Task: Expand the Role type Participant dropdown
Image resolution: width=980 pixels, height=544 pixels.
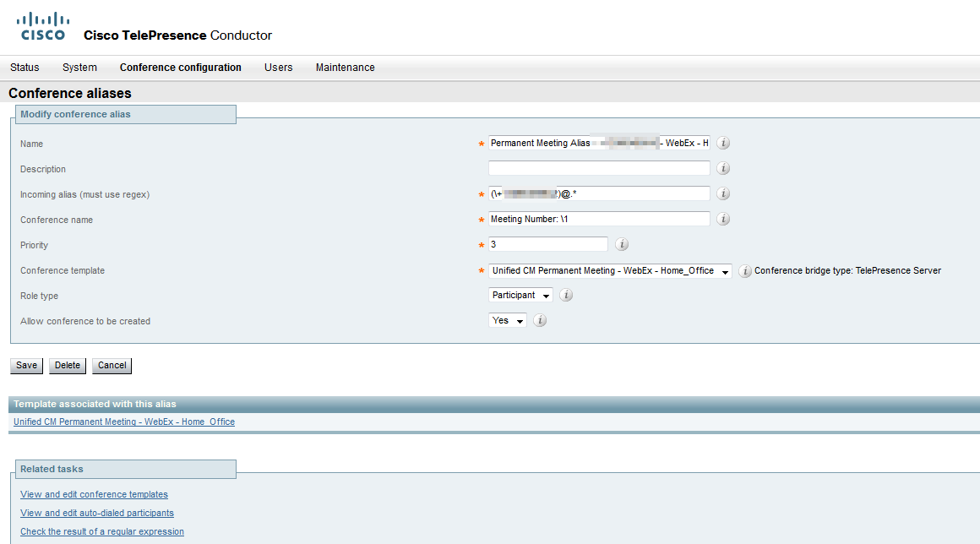Action: pos(520,295)
